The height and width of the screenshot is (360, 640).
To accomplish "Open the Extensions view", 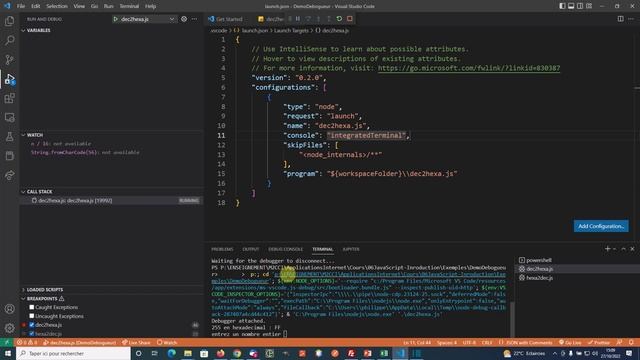I will 9,98.
